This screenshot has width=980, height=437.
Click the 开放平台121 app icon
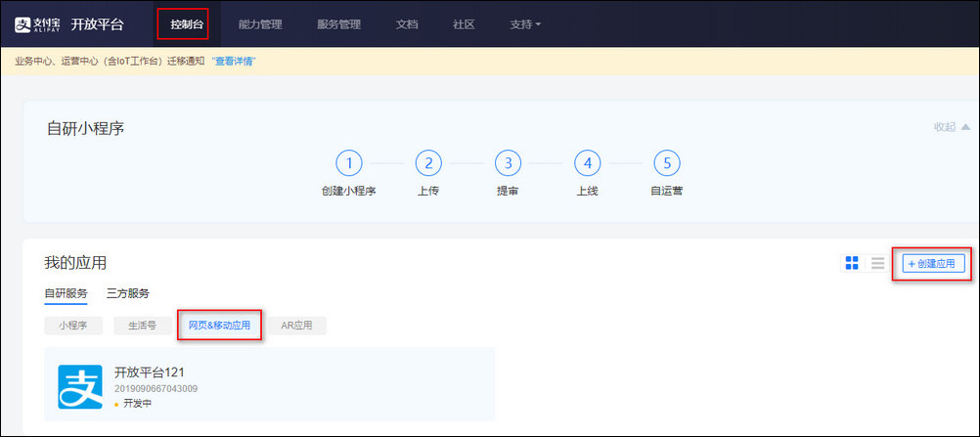click(79, 386)
